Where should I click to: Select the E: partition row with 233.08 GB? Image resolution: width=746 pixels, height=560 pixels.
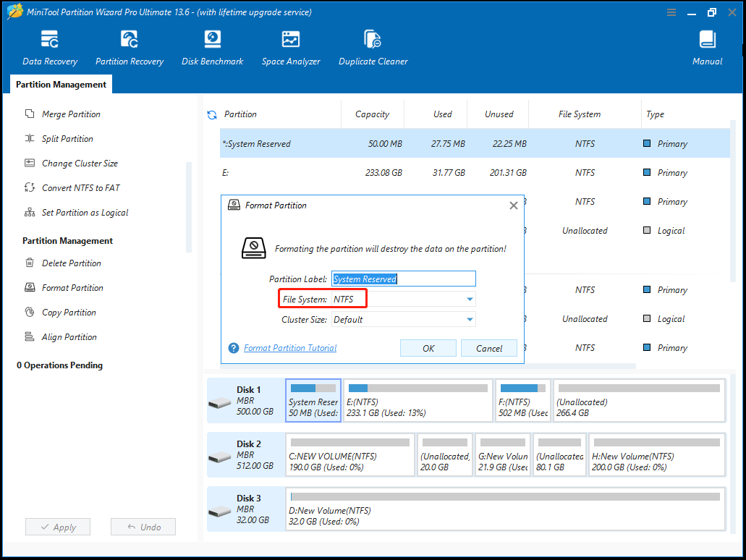pyautogui.click(x=475, y=173)
